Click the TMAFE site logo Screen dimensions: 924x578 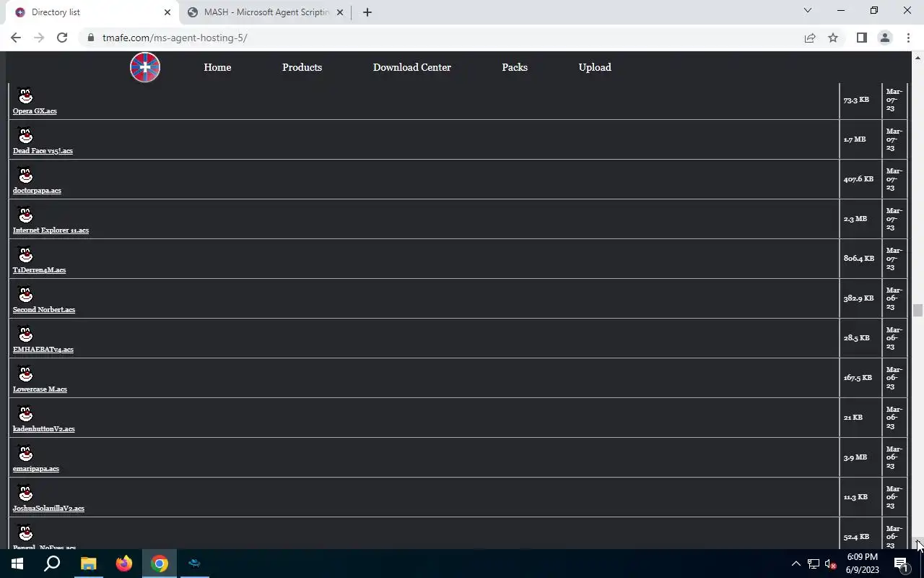[145, 67]
